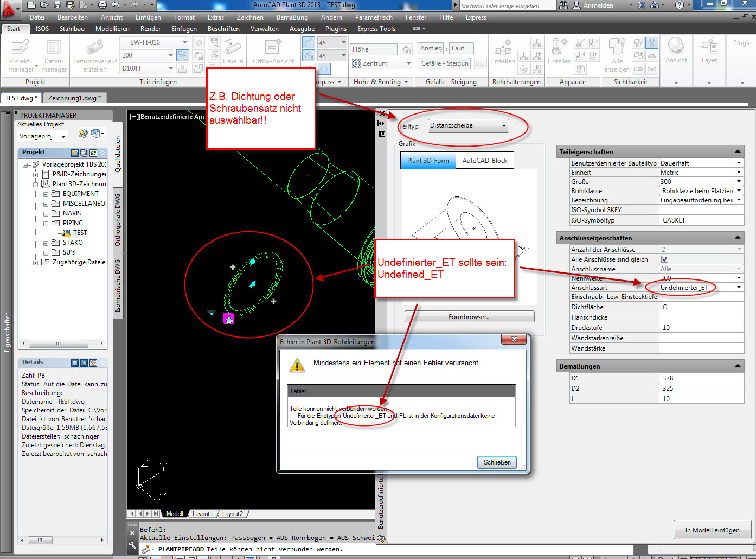Click the search binoculars icon
This screenshot has width=756, height=559.
[563, 5]
